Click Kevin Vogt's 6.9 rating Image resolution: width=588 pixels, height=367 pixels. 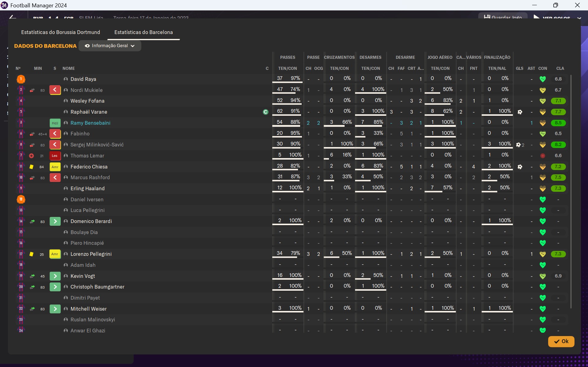tap(558, 276)
